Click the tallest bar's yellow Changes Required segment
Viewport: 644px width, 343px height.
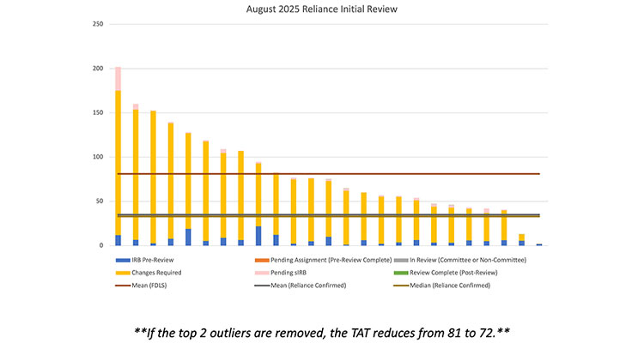click(x=118, y=163)
